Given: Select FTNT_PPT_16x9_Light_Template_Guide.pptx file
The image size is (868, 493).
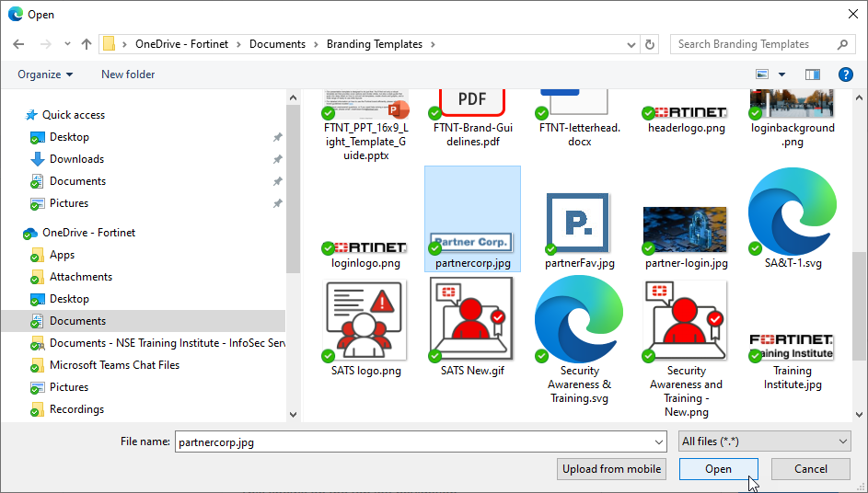Looking at the screenshot, I should coord(365,126).
